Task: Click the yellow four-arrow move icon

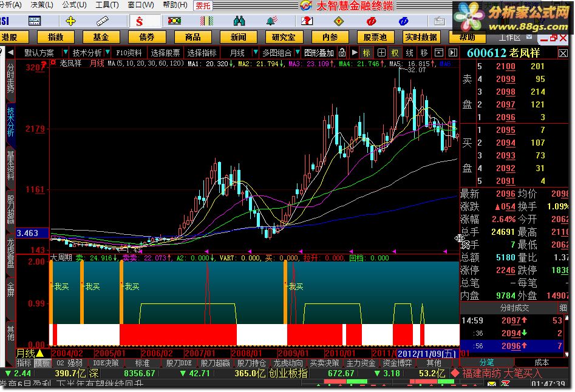Action: click(70, 21)
